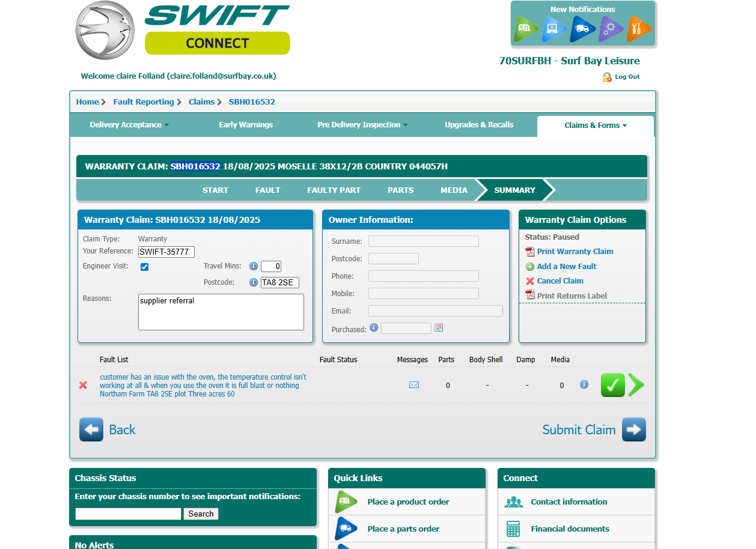Go to the PARTS claim step
Viewport: 756px width, 549px height.
point(401,190)
